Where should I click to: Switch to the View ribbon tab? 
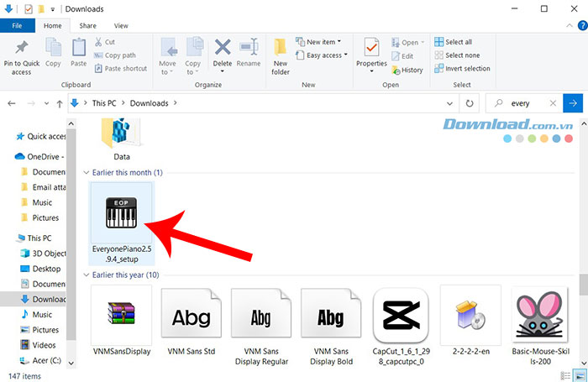point(121,26)
